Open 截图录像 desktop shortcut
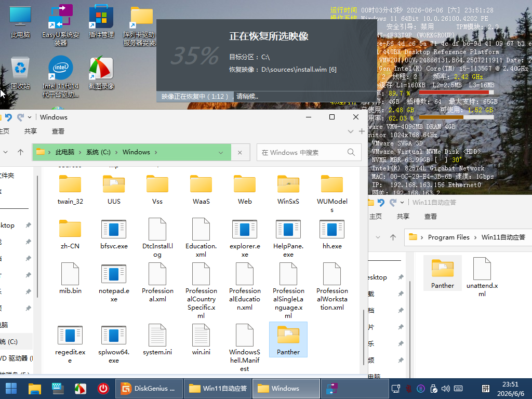This screenshot has height=399, width=532. tap(101, 73)
